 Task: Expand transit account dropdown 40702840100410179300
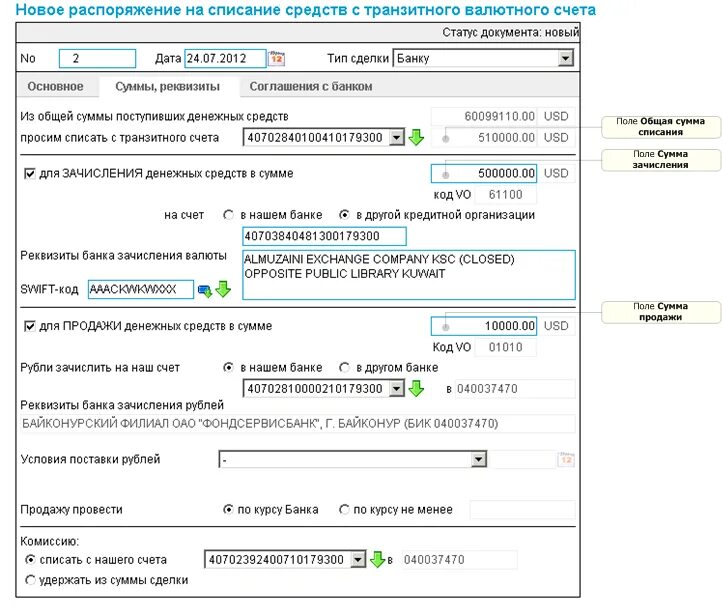point(396,137)
